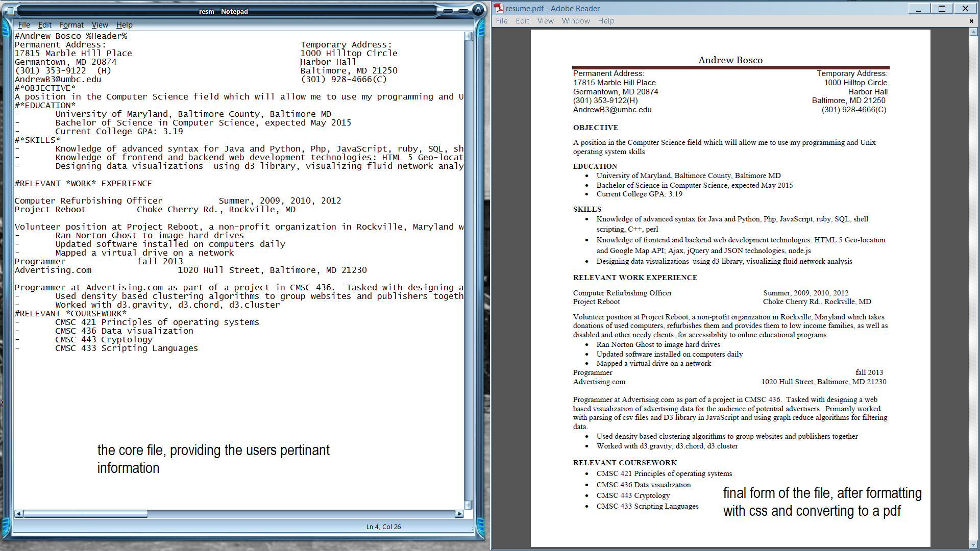Open Notepad's View menu
Image resolution: width=980 pixels, height=551 pixels.
(100, 24)
